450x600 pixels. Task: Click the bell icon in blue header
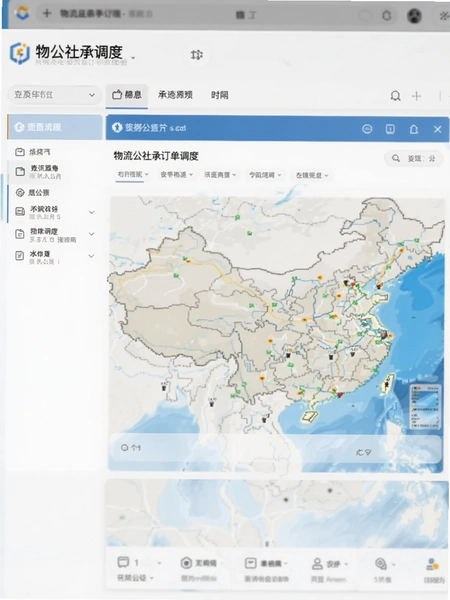pos(414,129)
